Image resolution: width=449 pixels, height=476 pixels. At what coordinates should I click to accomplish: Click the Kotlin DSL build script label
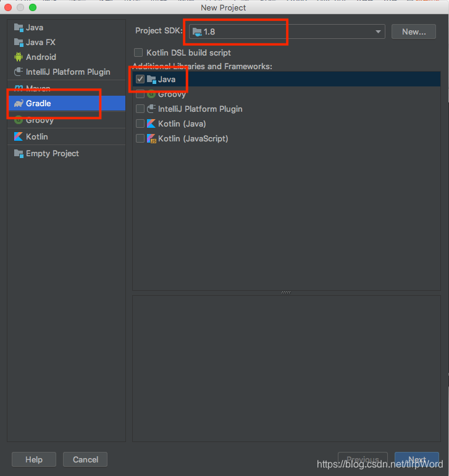(188, 53)
